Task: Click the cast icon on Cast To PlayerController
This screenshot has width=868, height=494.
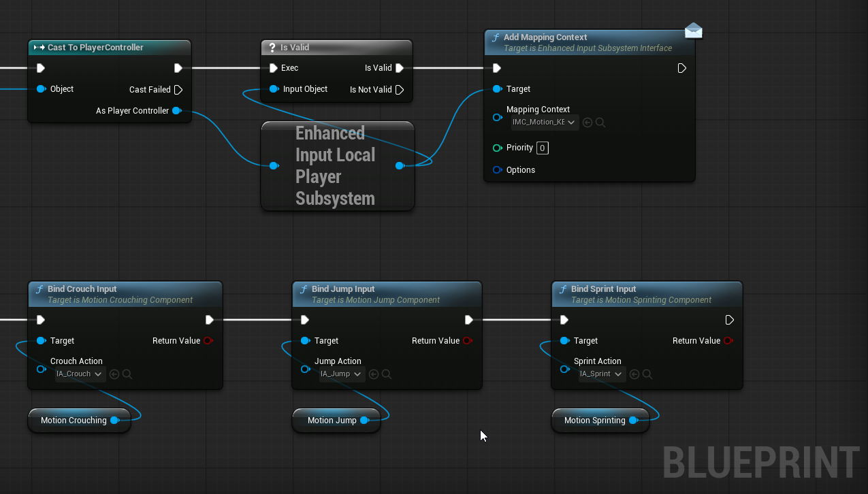Action: 39,48
